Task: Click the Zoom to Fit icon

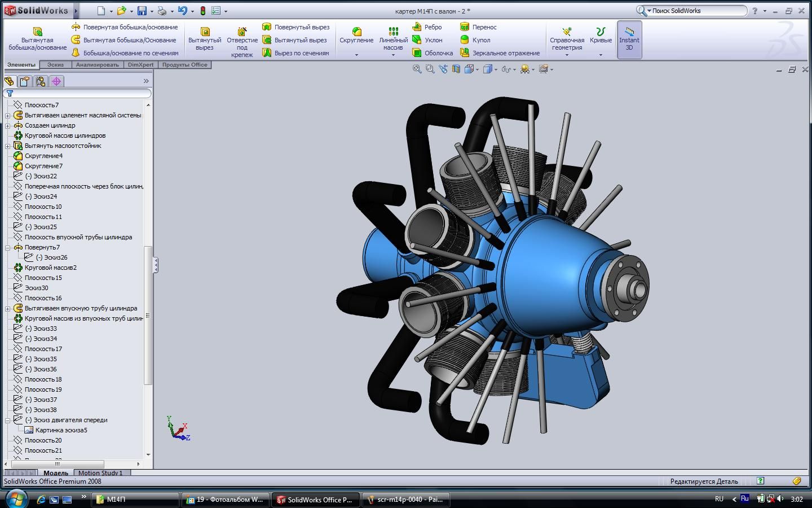Action: pos(417,69)
